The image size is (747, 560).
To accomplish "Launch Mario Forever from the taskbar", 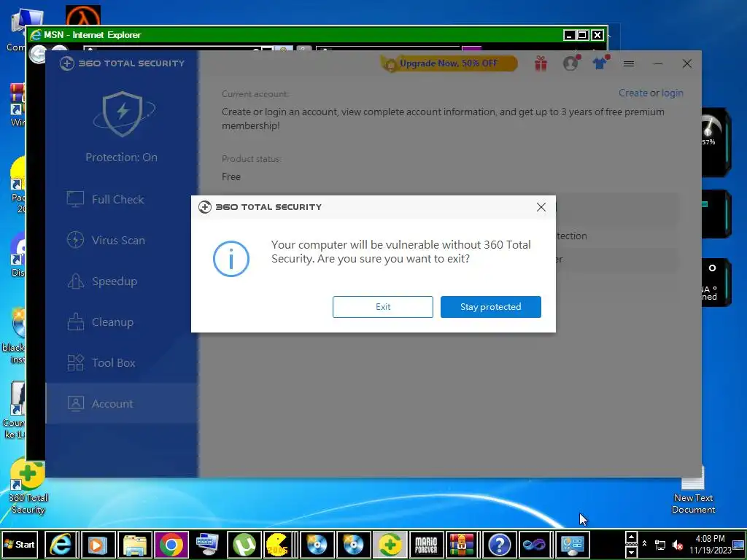I will [x=426, y=544].
